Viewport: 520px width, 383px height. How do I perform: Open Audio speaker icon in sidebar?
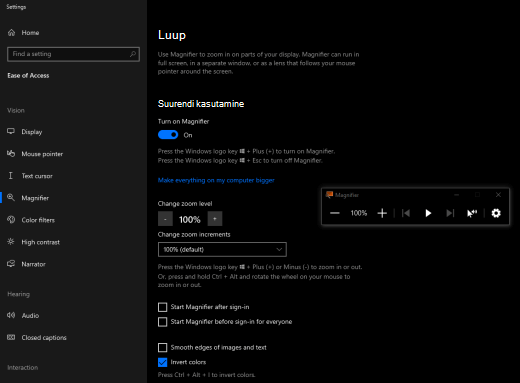11,315
